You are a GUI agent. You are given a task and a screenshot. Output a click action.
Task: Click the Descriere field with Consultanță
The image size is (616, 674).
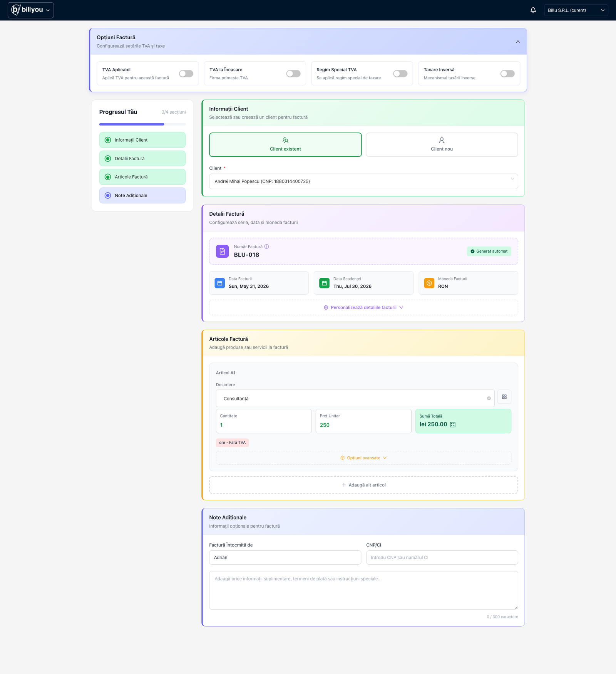[355, 399]
